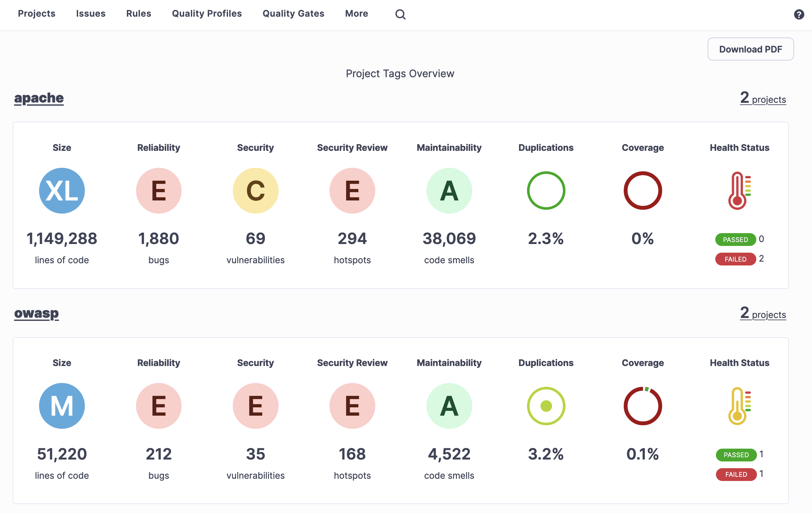This screenshot has height=513, width=812.
Task: Click apache Maintainability A rating badge
Action: coord(449,191)
